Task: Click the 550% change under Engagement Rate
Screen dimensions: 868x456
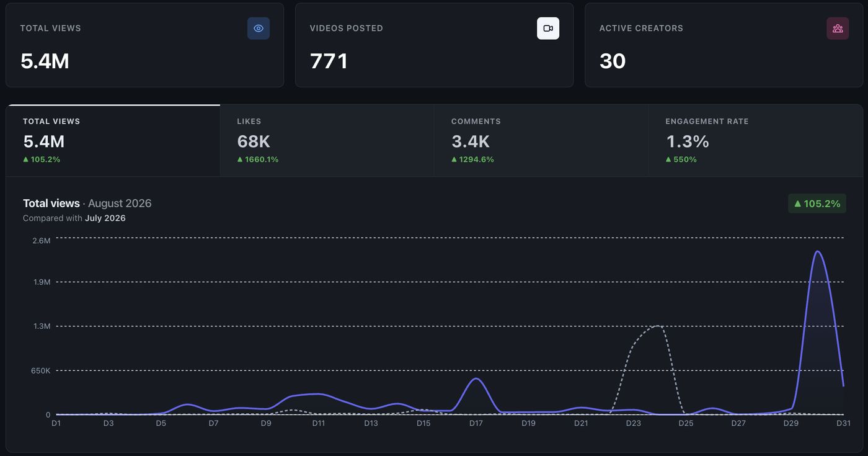Action: 681,159
